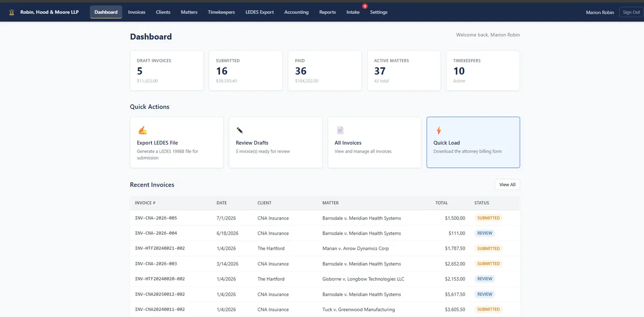Click SUBMITTED status of INV-CNA20240011-002
The height and width of the screenshot is (317, 644).
coord(488,309)
